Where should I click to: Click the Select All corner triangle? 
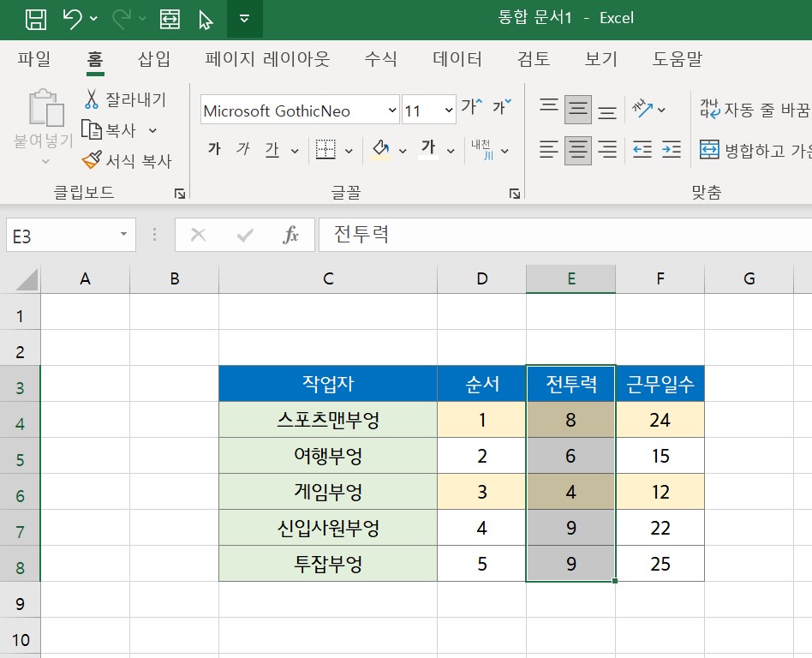27,280
